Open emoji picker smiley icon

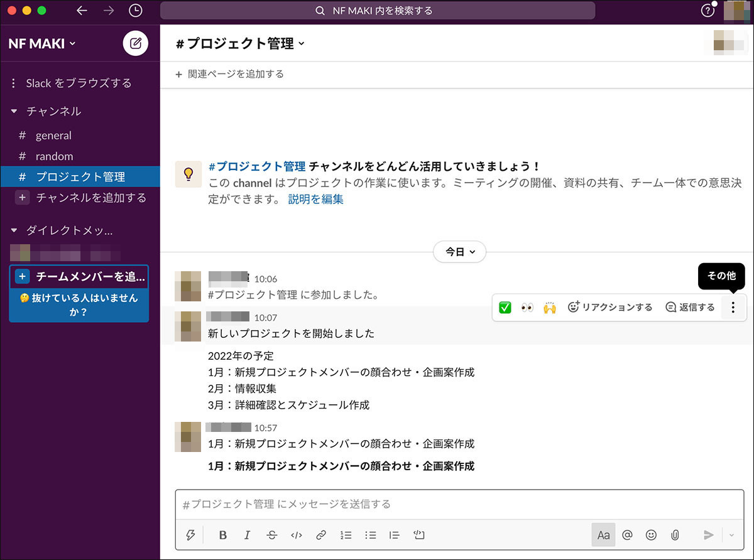(651, 535)
